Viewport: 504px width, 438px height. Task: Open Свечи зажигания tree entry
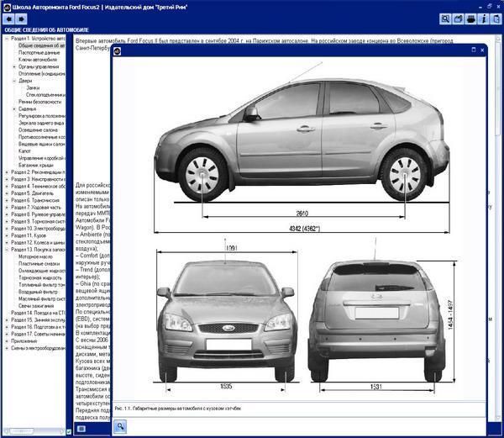pos(36,306)
